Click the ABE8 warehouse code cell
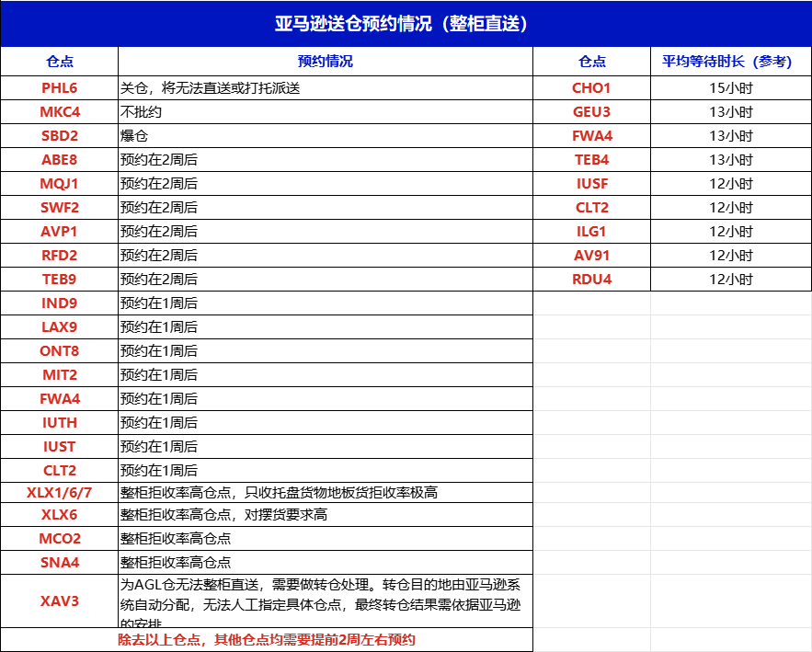 tap(60, 160)
